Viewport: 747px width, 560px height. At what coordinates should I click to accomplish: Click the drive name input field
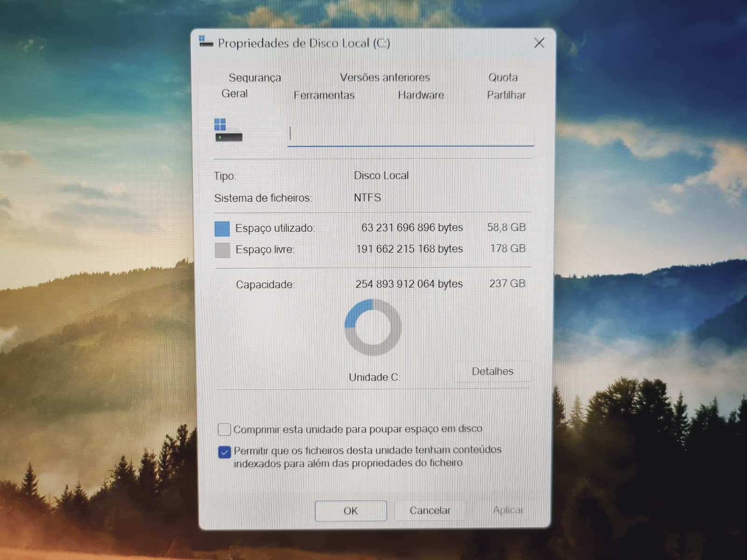tap(410, 134)
